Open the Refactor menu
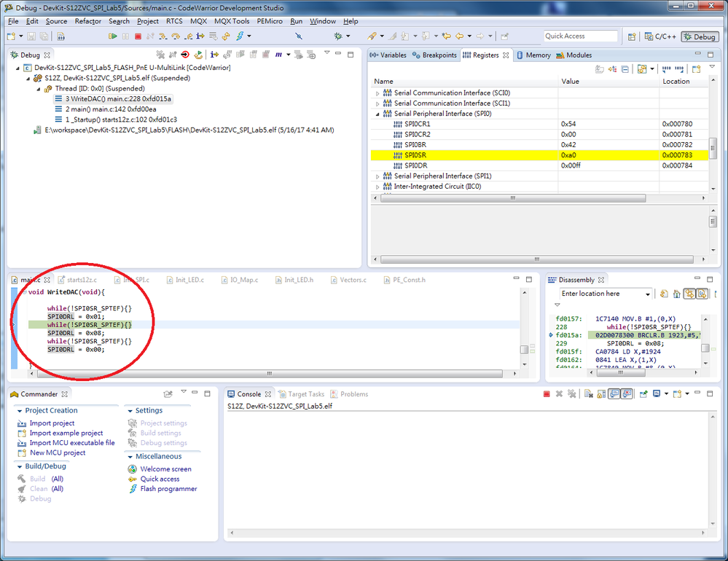Viewport: 728px width, 561px height. tap(87, 21)
